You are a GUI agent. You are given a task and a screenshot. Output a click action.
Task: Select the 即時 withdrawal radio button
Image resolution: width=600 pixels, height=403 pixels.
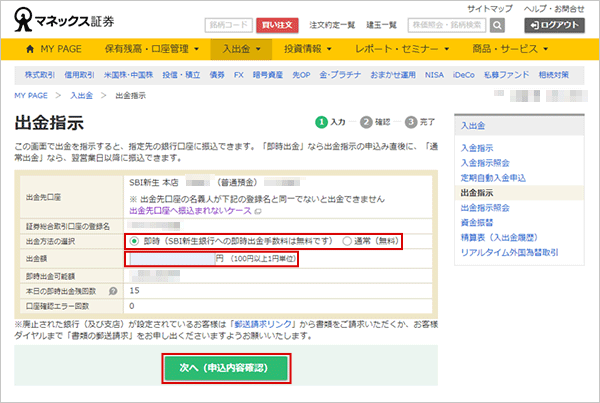tap(134, 241)
